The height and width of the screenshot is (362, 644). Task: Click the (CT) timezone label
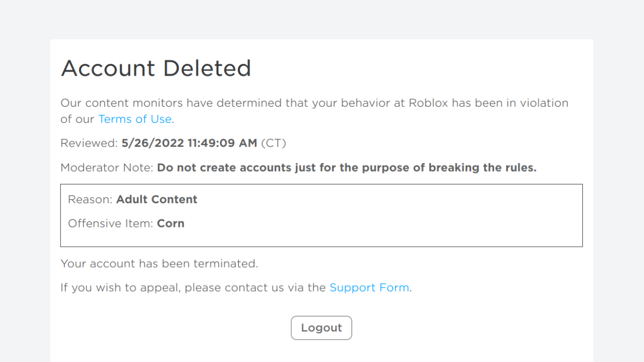(x=274, y=143)
